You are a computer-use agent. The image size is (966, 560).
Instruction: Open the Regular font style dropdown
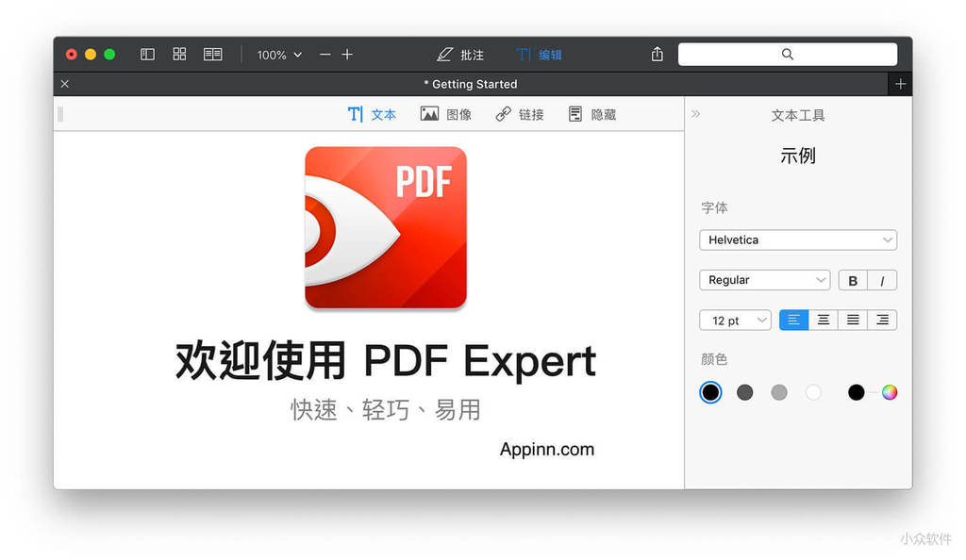point(764,280)
